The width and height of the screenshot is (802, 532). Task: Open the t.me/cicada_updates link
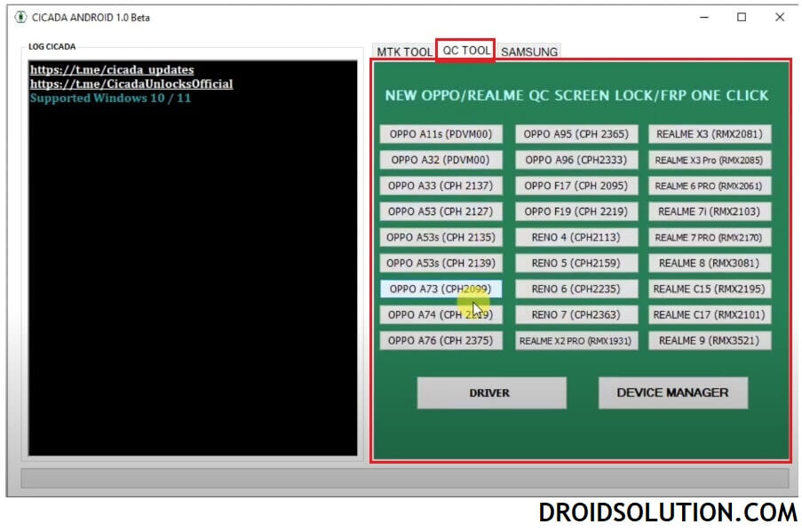(x=112, y=69)
